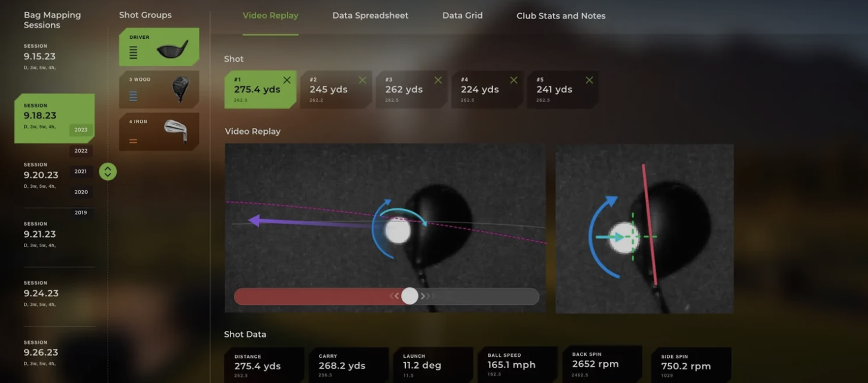
Task: Remove shot #3 262 yds with X
Action: (x=438, y=80)
